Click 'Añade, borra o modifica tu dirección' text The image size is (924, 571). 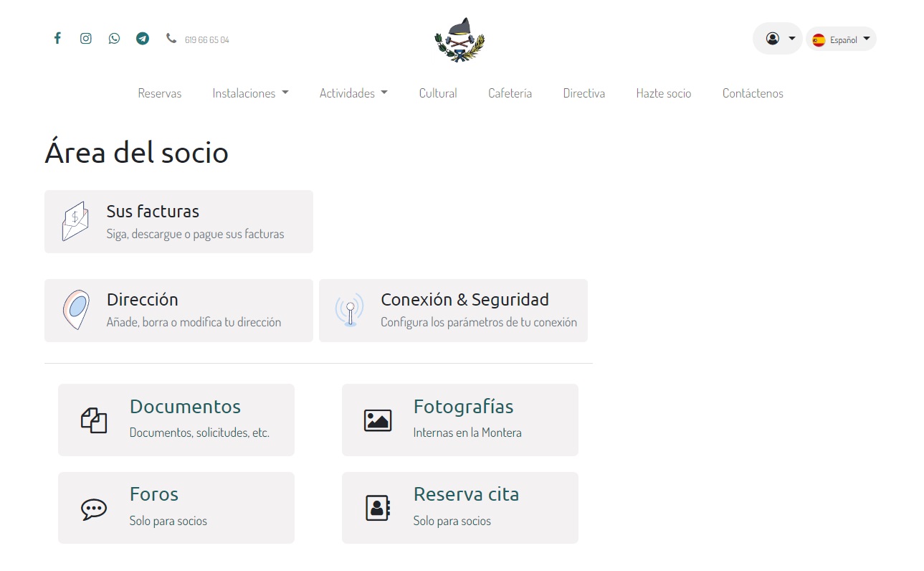(194, 322)
